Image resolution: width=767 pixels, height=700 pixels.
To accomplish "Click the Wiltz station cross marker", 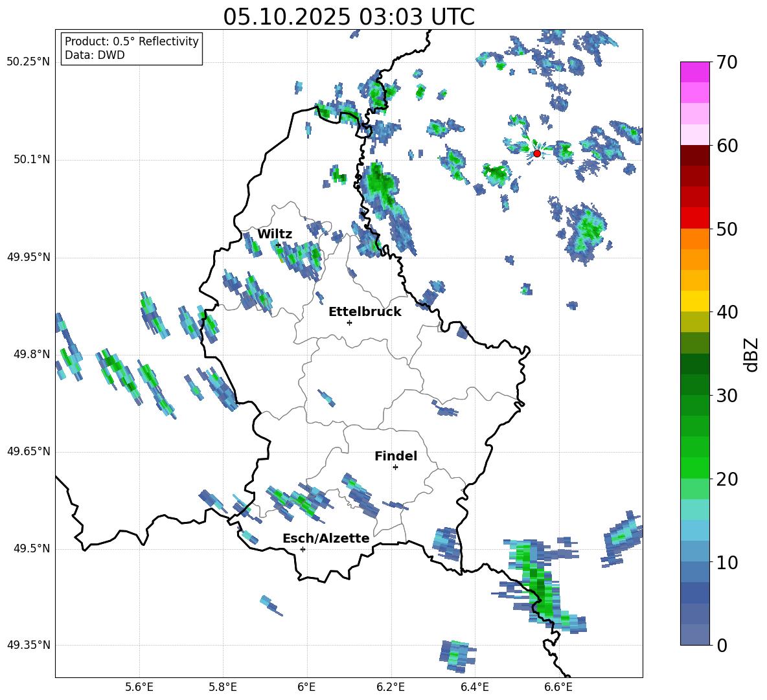I will (x=278, y=245).
